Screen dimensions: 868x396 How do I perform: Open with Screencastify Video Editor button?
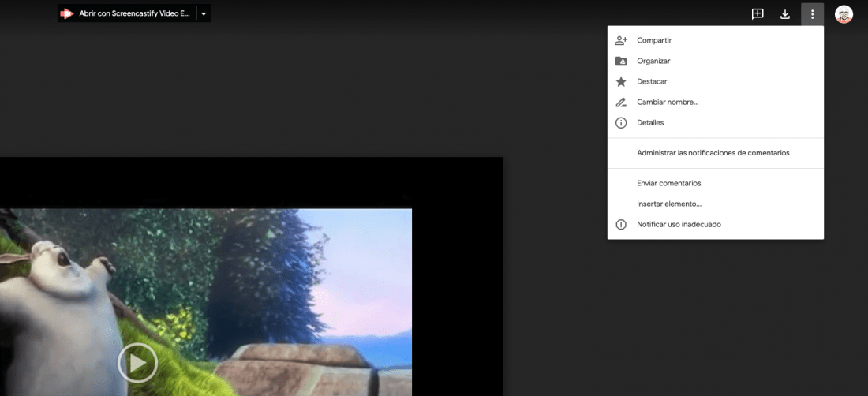[x=127, y=14]
